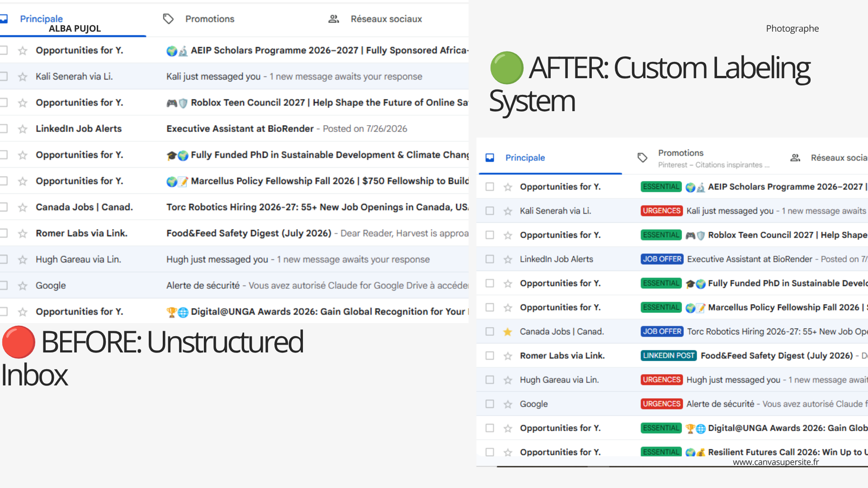Star the Hugh Gareau email in the left inbox
This screenshot has width=868, height=488.
click(23, 260)
